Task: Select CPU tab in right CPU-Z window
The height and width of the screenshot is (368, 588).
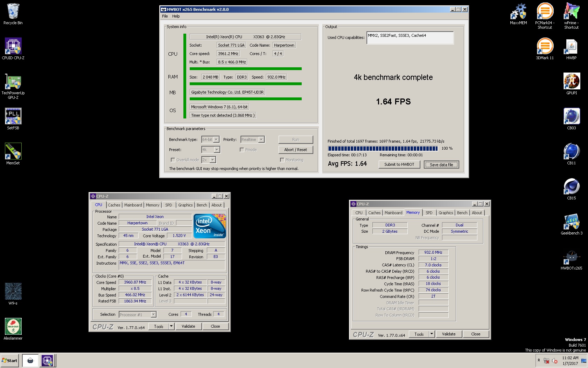Action: coord(359,213)
